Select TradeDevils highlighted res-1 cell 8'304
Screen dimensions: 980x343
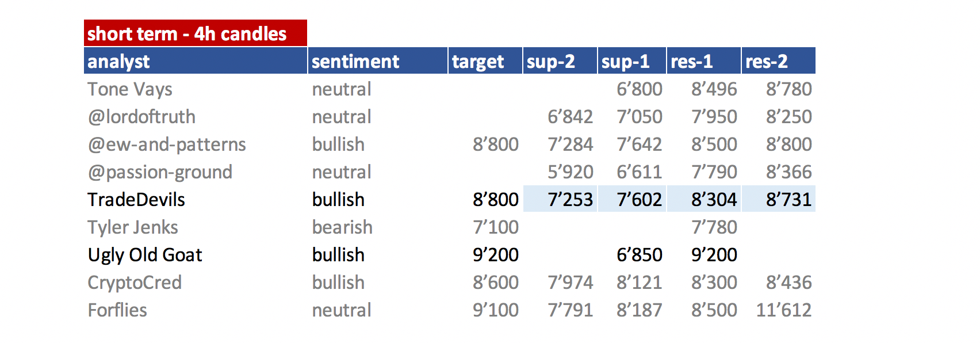click(x=704, y=199)
